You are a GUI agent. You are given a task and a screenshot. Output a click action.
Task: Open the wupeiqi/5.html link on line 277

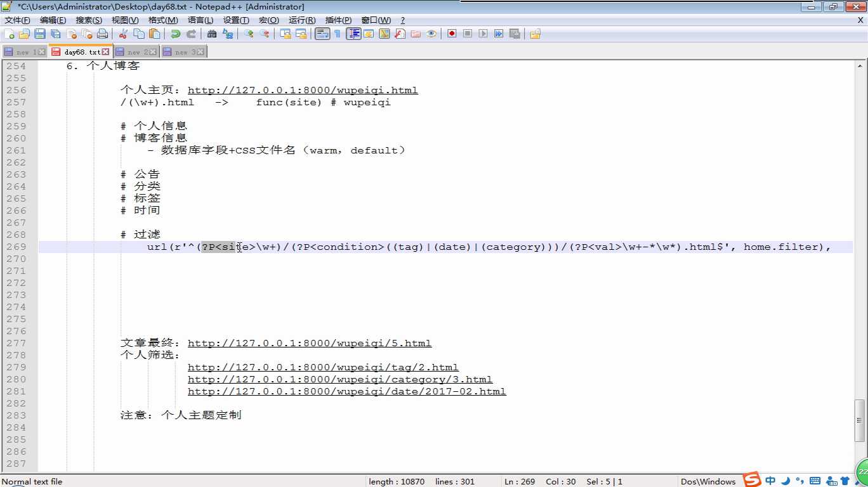click(x=310, y=343)
